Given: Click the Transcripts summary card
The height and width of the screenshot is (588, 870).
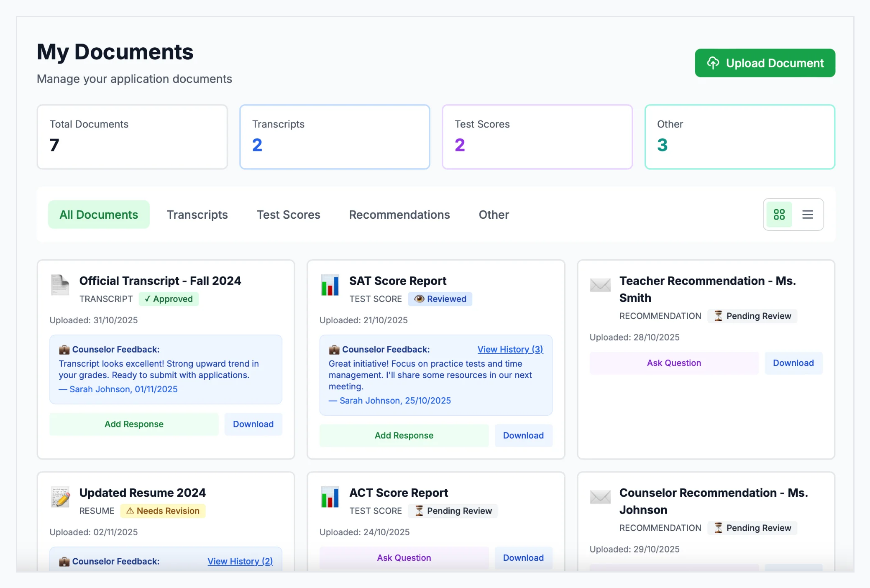Looking at the screenshot, I should coord(334,137).
